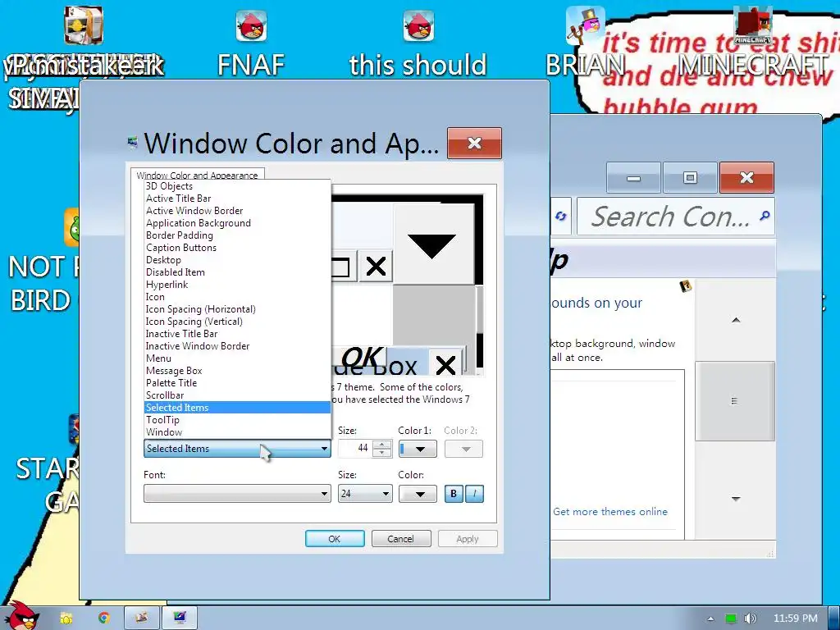Screen dimensions: 840x630
Task: Select ToolTip in the list
Action: [x=237, y=420]
